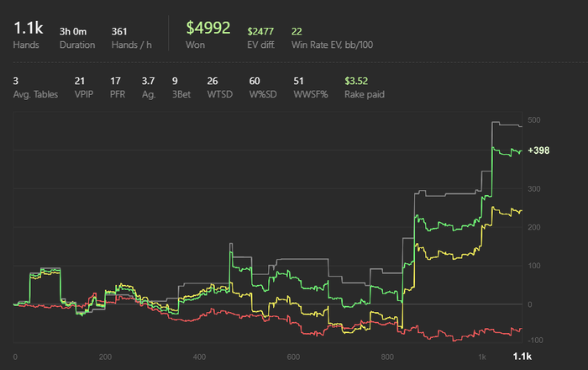The height and width of the screenshot is (370, 588).
Task: Click the 22 Win Rate EV, bb/100 value
Action: point(297,31)
